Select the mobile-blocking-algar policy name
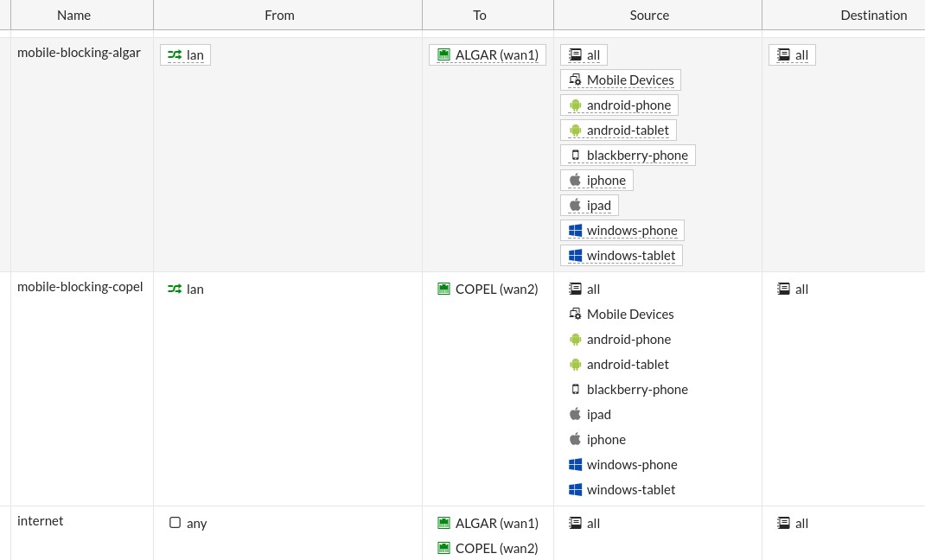The image size is (925, 560). [79, 53]
